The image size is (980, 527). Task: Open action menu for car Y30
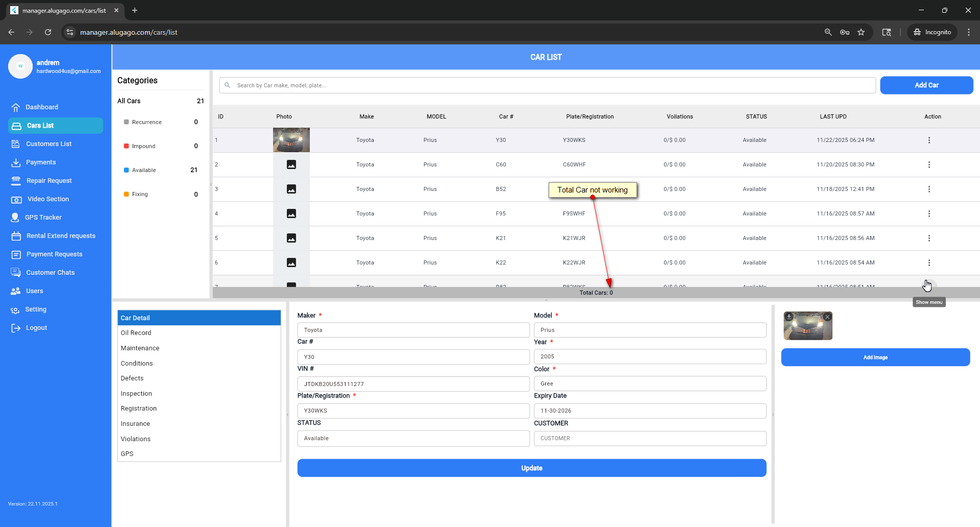click(x=929, y=140)
